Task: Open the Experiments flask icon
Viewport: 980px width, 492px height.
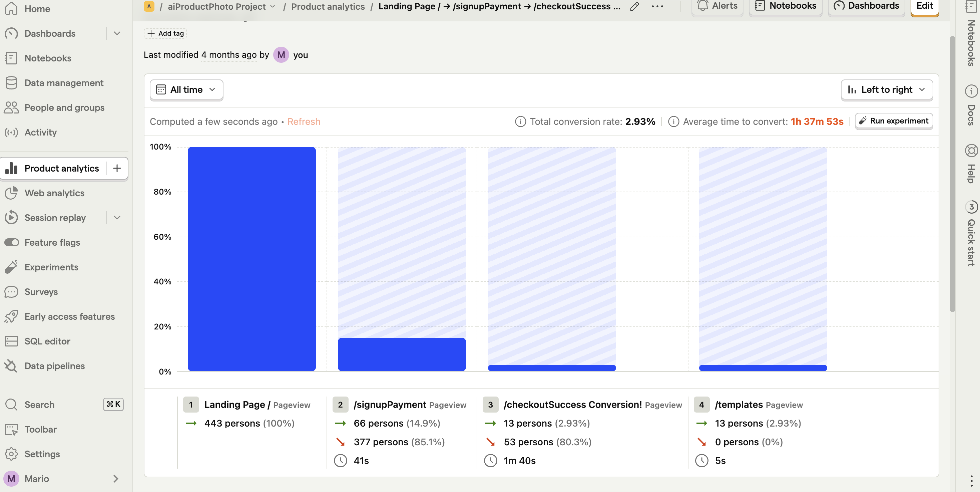Action: tap(11, 267)
